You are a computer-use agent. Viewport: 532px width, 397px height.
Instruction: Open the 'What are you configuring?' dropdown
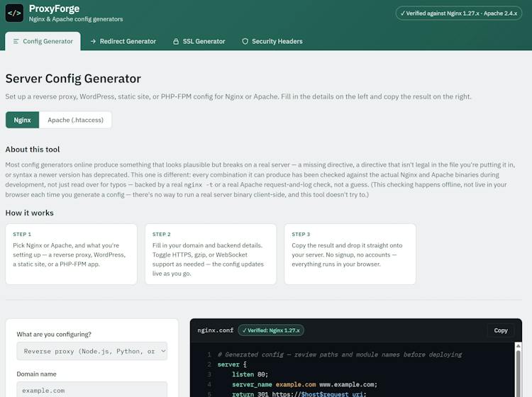92,351
